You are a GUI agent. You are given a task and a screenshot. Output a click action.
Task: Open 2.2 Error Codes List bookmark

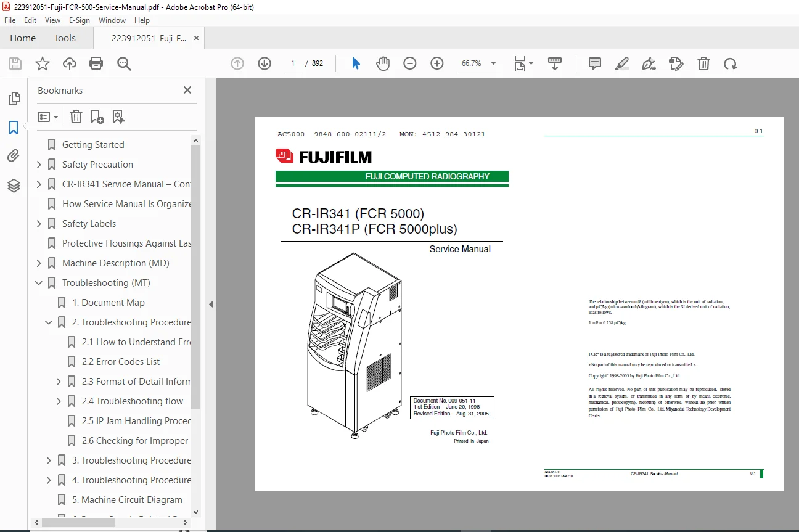coord(121,362)
